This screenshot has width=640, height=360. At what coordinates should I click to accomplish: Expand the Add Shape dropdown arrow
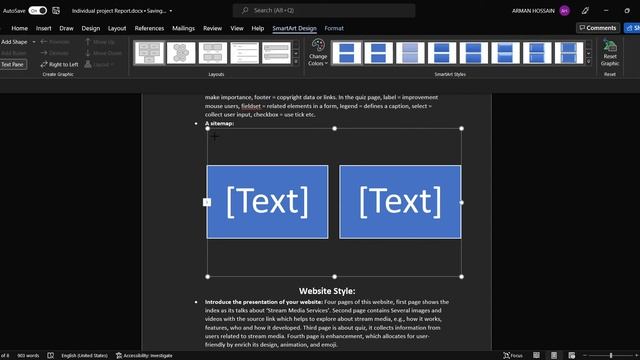click(34, 42)
